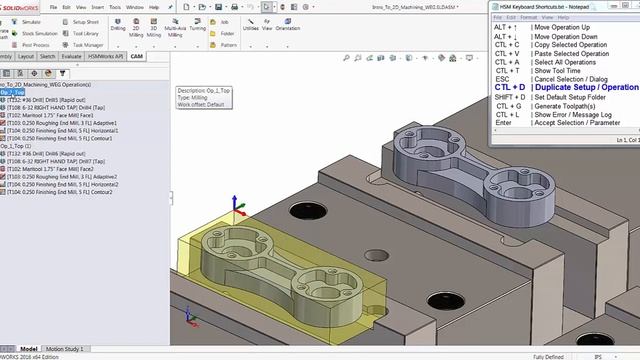The height and width of the screenshot is (360, 640).
Task: Open the Setup Sheet
Action: coord(81,22)
